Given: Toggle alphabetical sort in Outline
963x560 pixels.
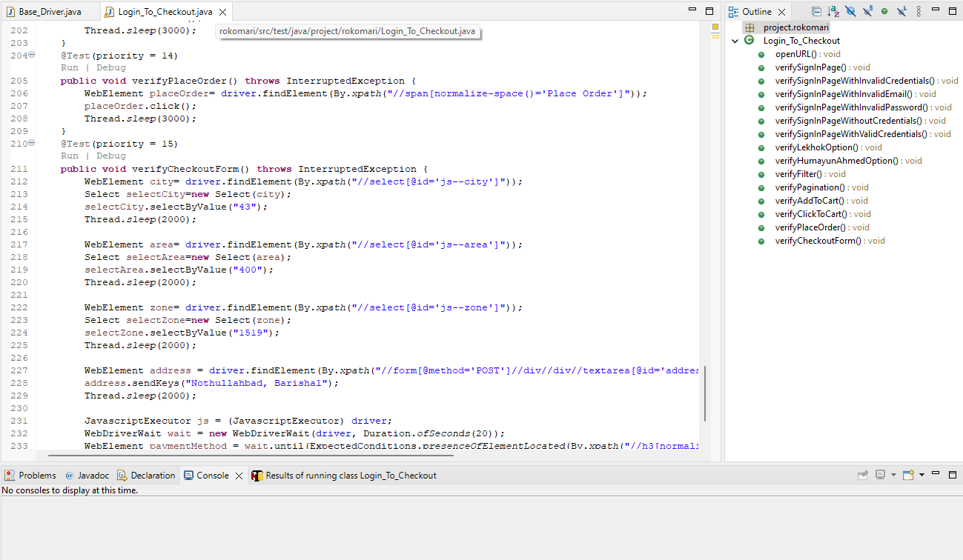Looking at the screenshot, I should [x=833, y=12].
